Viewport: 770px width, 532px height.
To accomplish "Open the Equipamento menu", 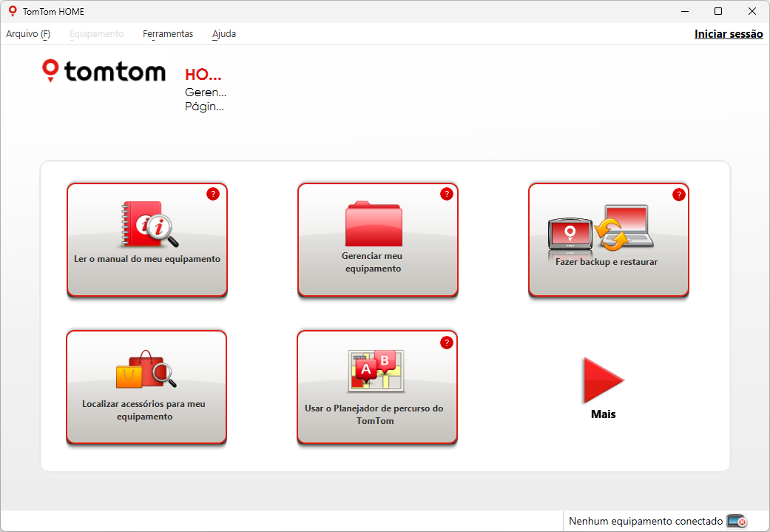I will pyautogui.click(x=96, y=34).
